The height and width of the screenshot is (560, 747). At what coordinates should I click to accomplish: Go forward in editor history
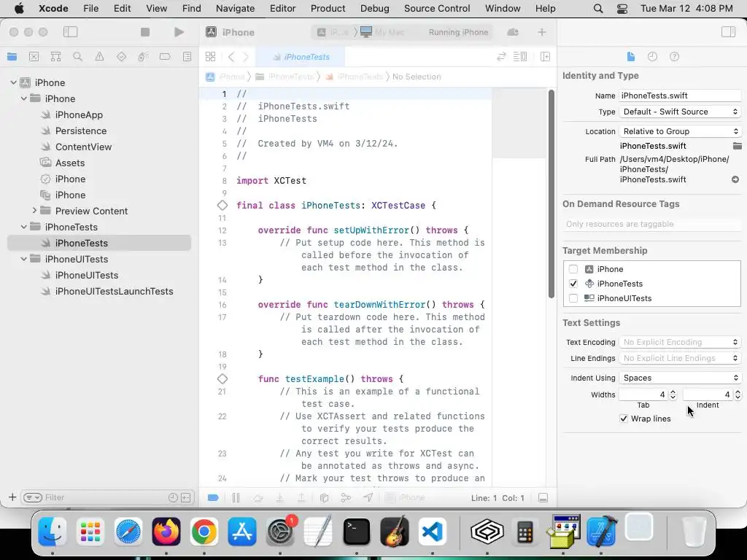(x=246, y=57)
